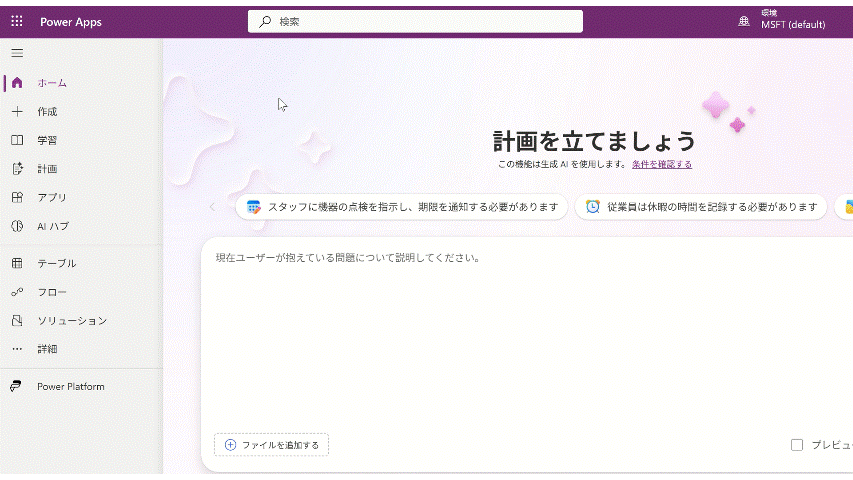Click the ソリューション icon in sidebar
This screenshot has height=480, width=853.
tap(17, 321)
